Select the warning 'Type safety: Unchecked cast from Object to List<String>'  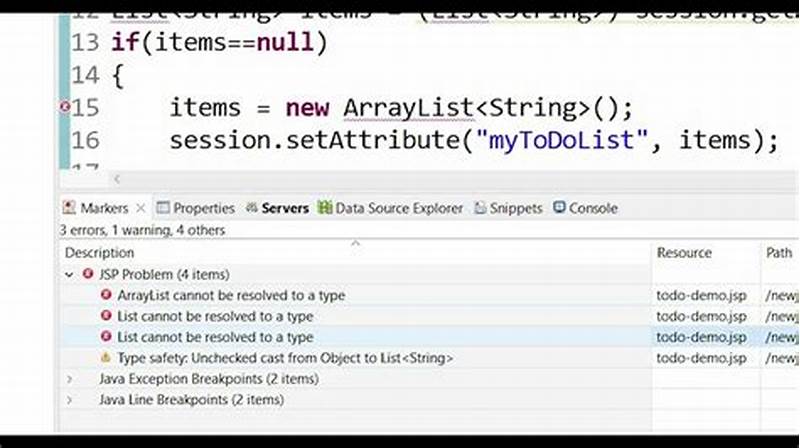pos(285,358)
